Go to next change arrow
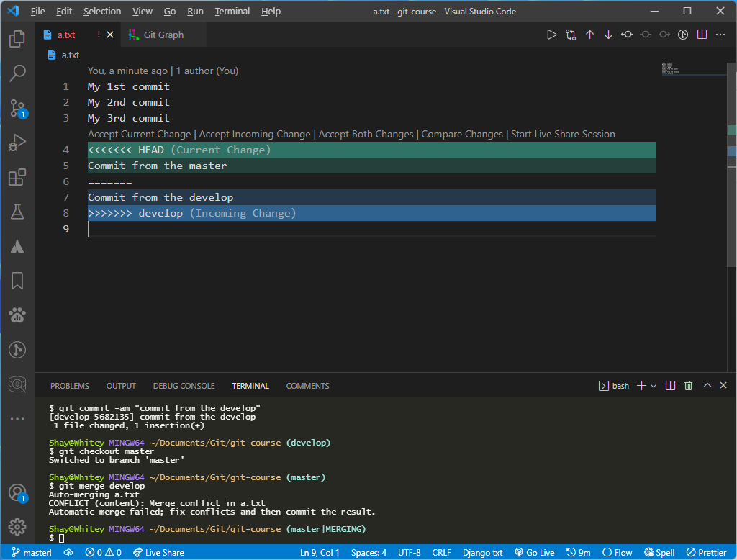The width and height of the screenshot is (737, 560). click(608, 35)
